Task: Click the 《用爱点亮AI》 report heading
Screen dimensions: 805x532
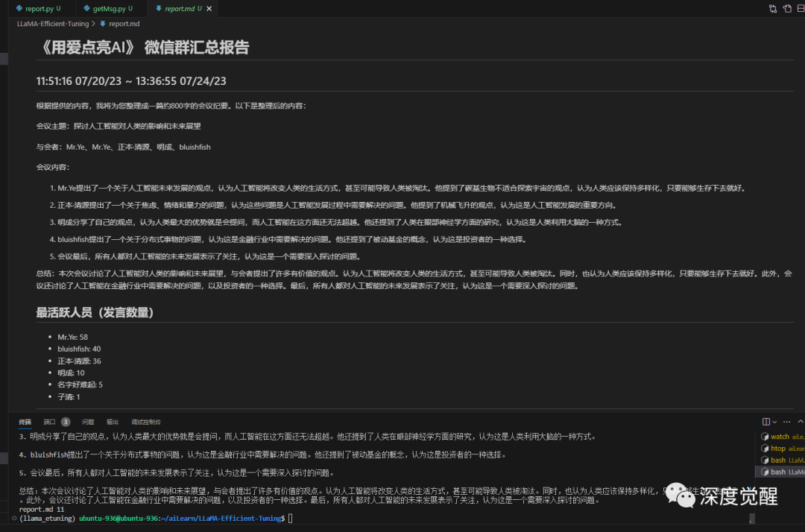Action: [x=143, y=48]
